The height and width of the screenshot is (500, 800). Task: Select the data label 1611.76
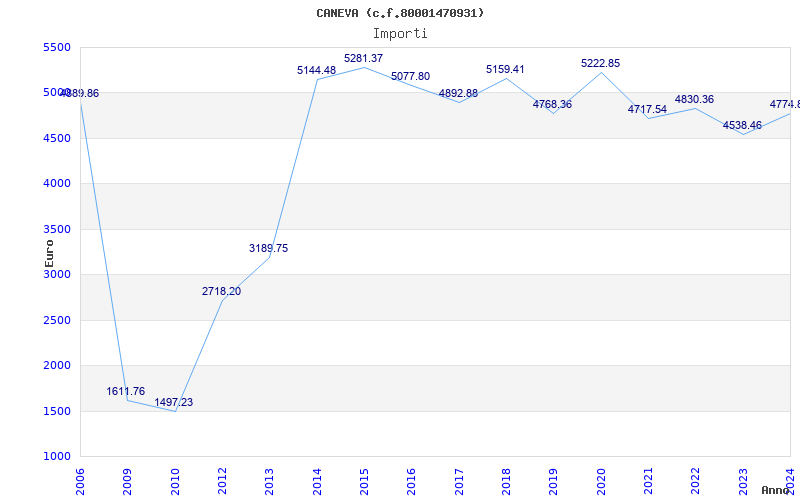[126, 391]
